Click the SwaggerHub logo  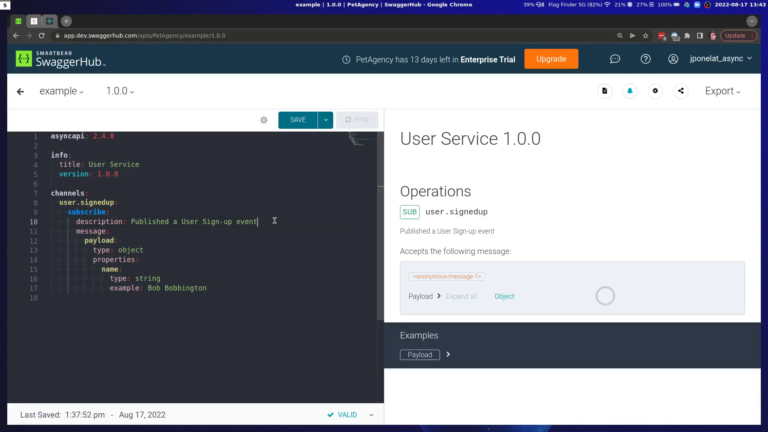60,59
